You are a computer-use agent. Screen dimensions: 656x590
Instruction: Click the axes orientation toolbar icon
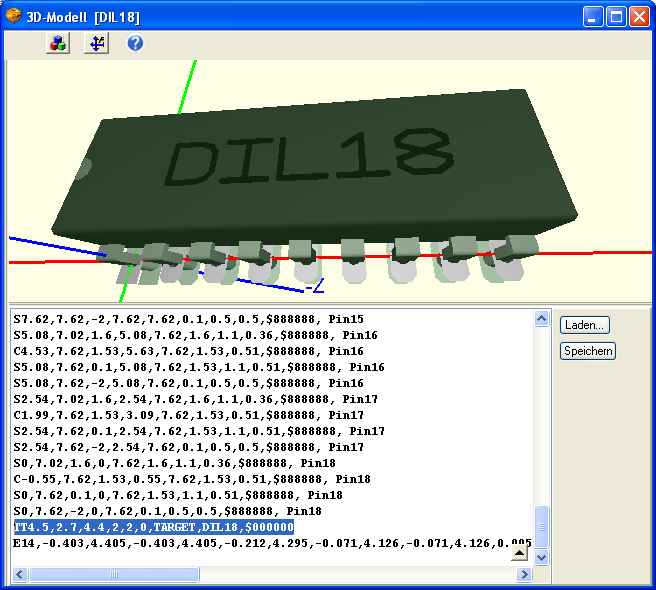pyautogui.click(x=96, y=44)
